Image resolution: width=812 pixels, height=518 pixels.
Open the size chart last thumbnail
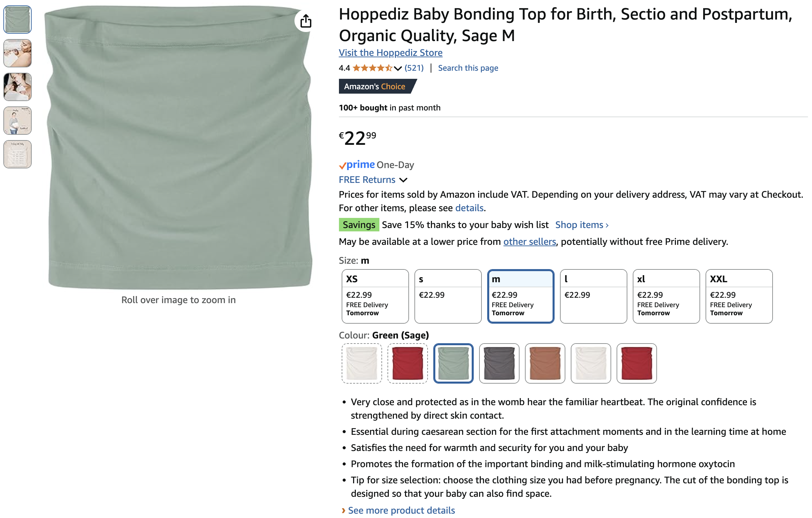[x=18, y=154]
